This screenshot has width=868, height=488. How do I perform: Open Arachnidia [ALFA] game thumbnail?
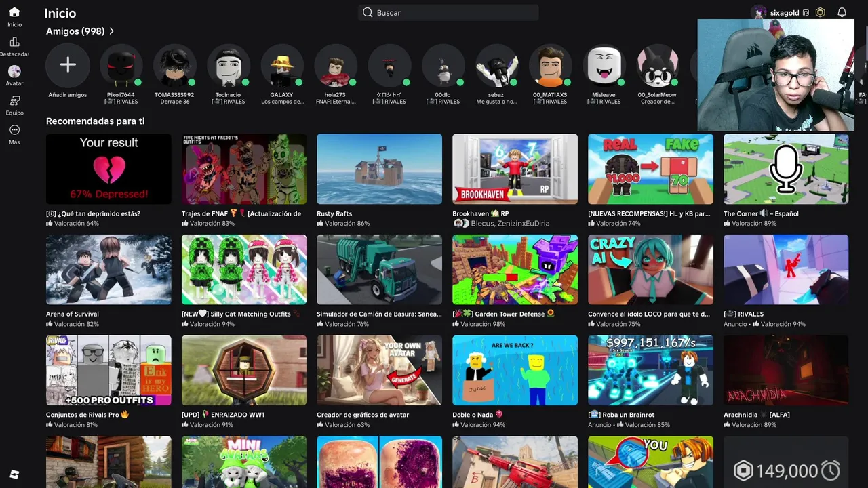[x=786, y=370]
